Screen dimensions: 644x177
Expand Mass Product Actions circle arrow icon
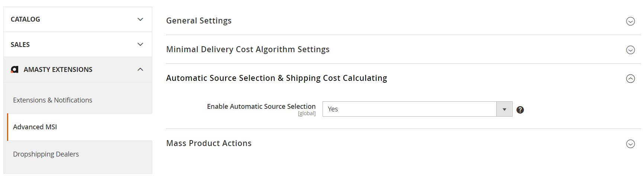click(x=630, y=144)
